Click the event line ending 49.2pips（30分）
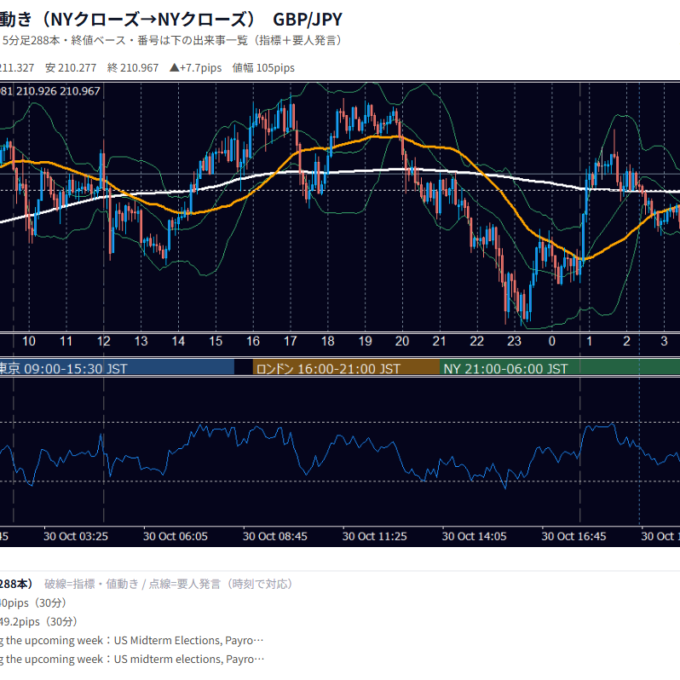The image size is (680, 680). coord(39,622)
